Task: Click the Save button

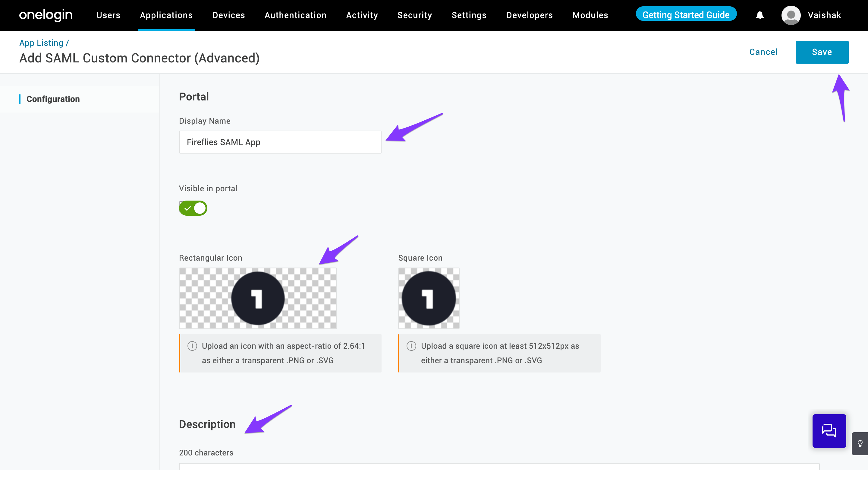Action: point(822,52)
